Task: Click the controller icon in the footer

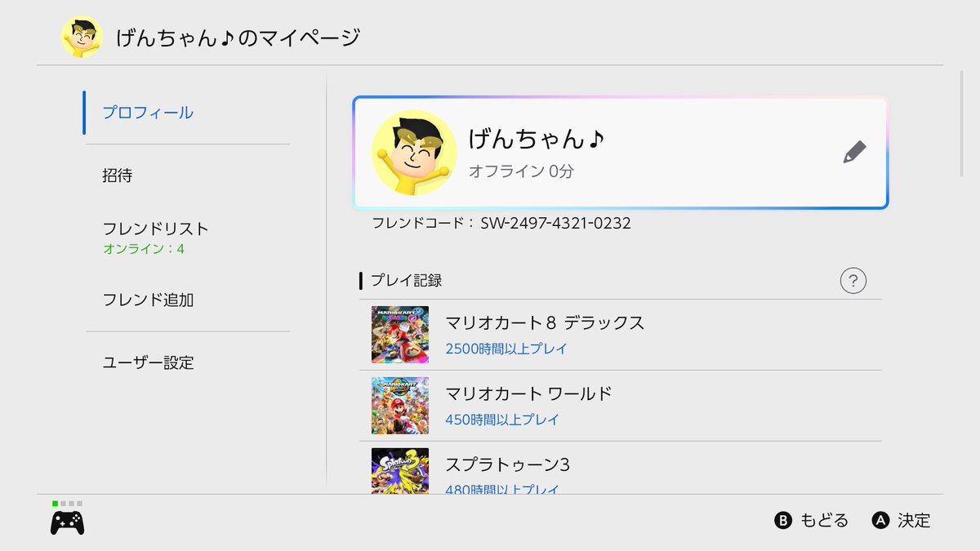Action: click(x=67, y=522)
